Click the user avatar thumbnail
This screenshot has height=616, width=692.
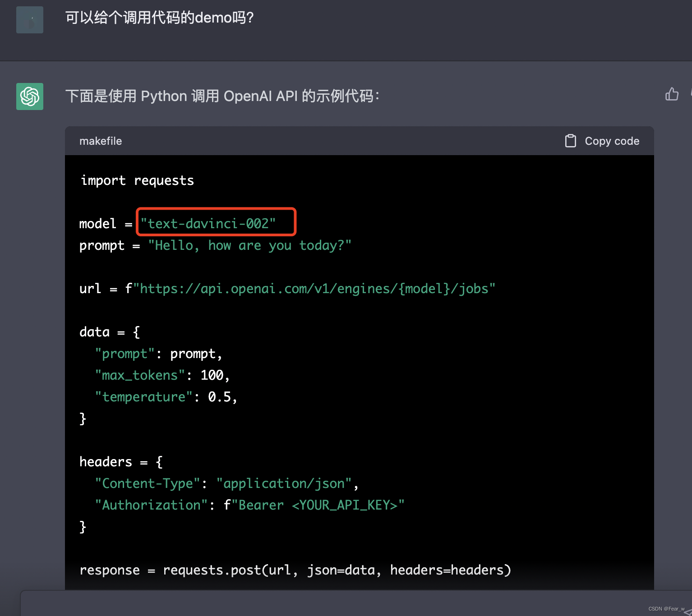(x=30, y=20)
